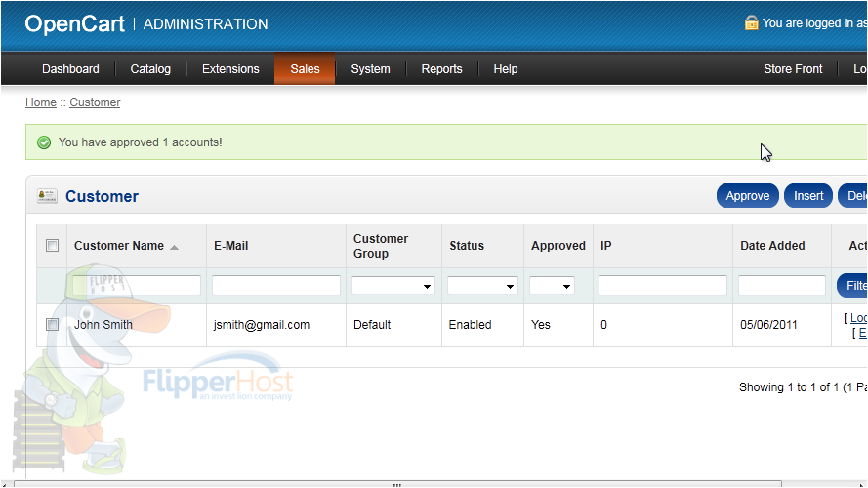
Task: Click the jsmith@gmail.com cell
Action: click(262, 325)
